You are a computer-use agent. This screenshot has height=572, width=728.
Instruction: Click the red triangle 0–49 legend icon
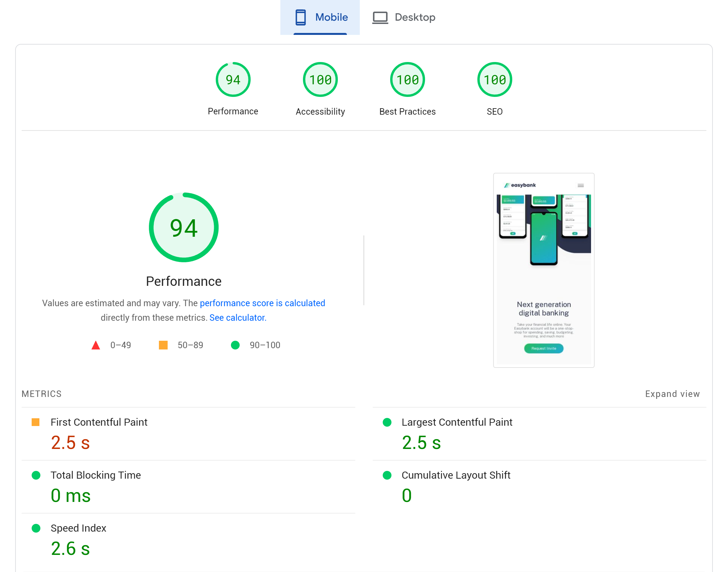click(96, 345)
